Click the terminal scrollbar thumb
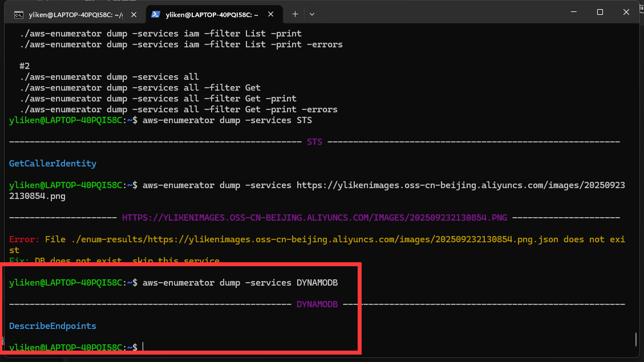This screenshot has width=644, height=362. [635, 339]
